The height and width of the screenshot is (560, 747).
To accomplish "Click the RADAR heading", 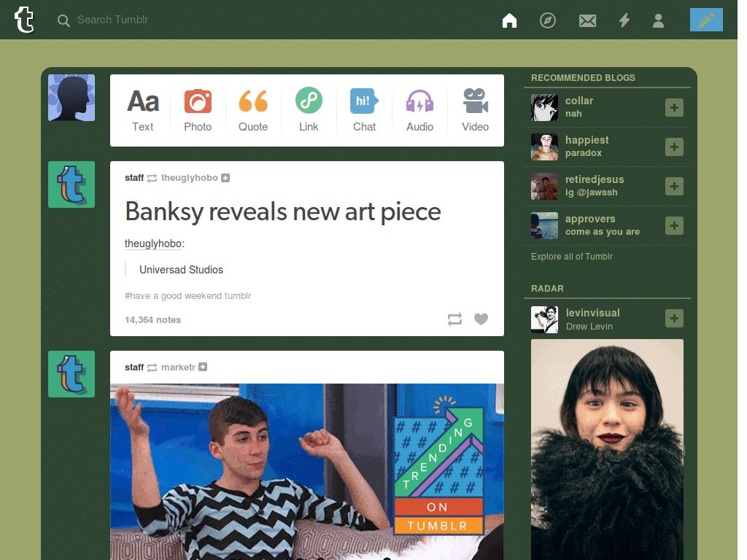I will click(x=547, y=289).
